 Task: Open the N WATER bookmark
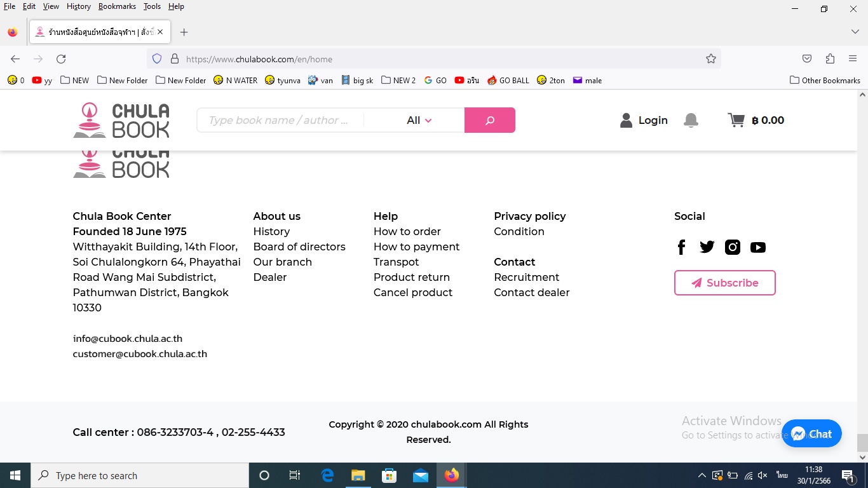coord(235,80)
